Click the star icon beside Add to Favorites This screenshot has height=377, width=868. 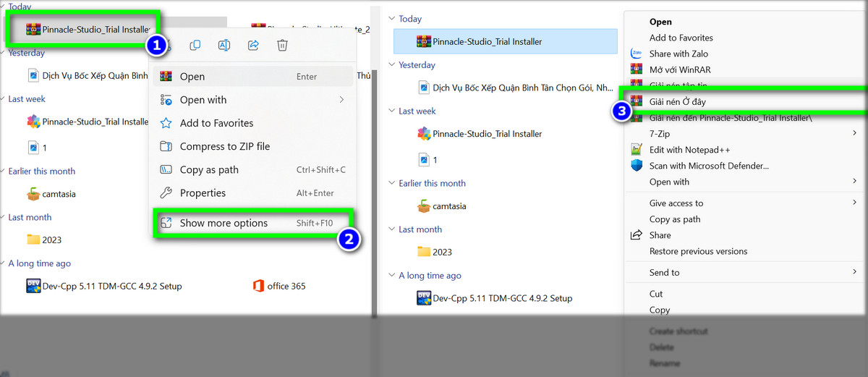166,123
